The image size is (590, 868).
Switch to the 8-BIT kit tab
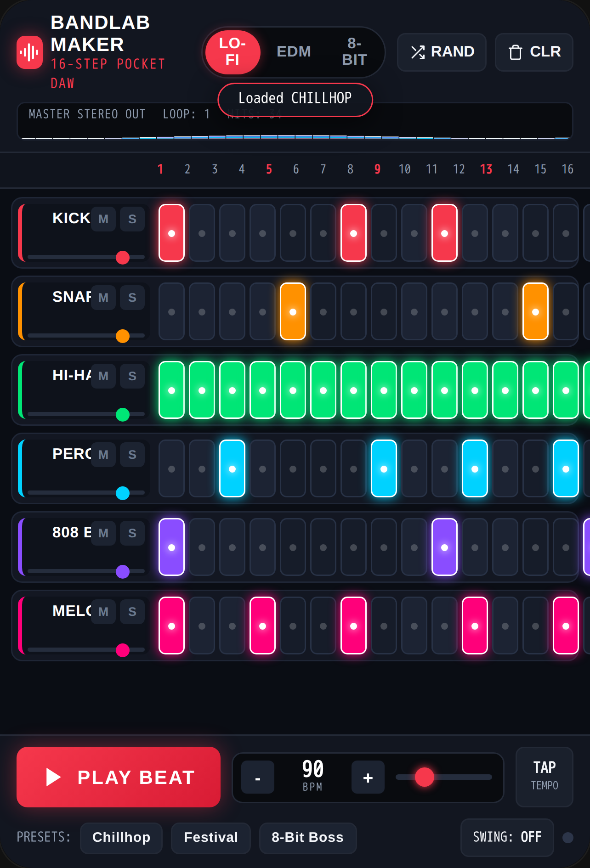(x=354, y=52)
